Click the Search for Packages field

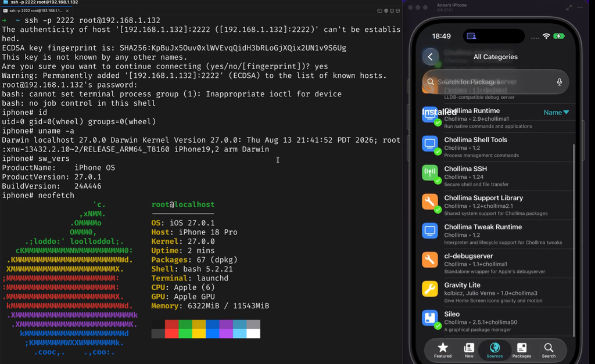tap(496, 82)
